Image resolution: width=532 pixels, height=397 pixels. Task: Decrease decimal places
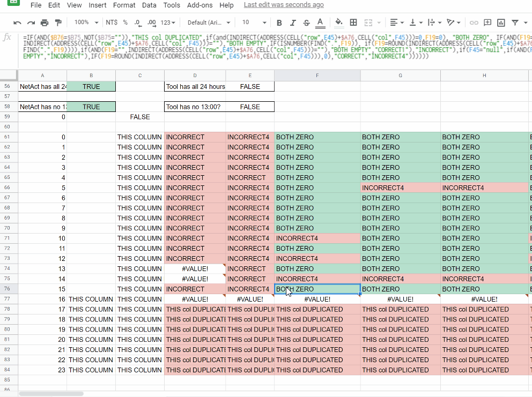click(x=137, y=24)
